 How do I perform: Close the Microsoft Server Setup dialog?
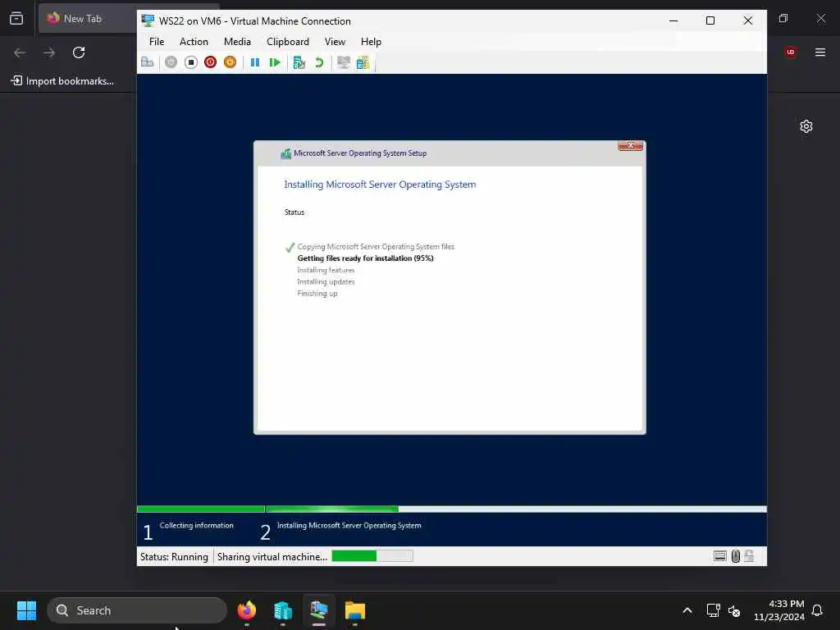[x=630, y=146]
